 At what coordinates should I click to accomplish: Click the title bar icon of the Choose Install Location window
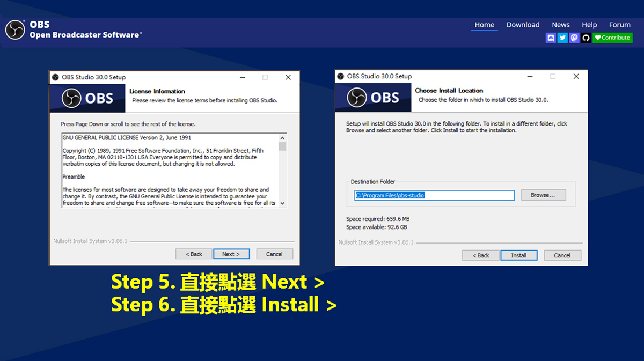point(341,76)
